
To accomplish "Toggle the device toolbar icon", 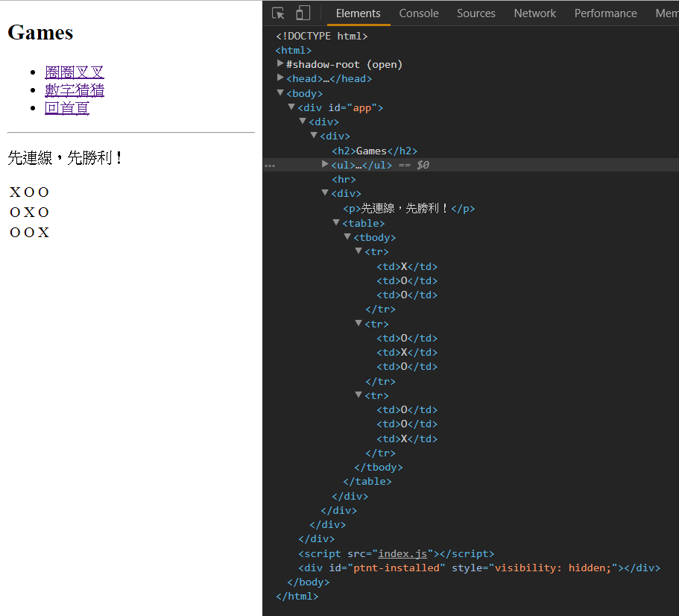I will (x=303, y=13).
